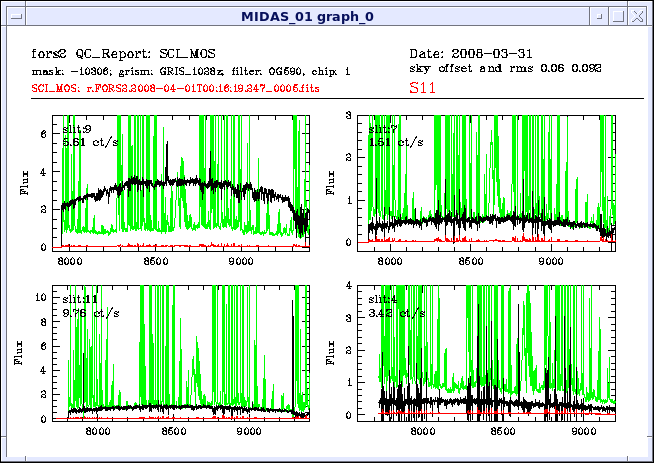
Task: Click the slit:4 label in bottom-right plot
Action: (x=383, y=299)
